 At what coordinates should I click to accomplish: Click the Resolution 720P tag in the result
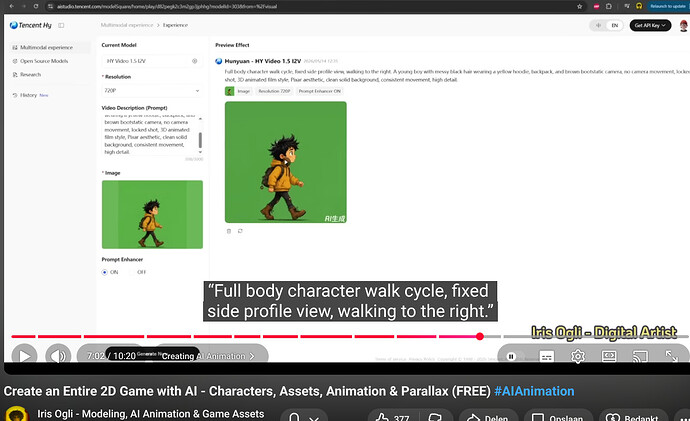point(274,91)
